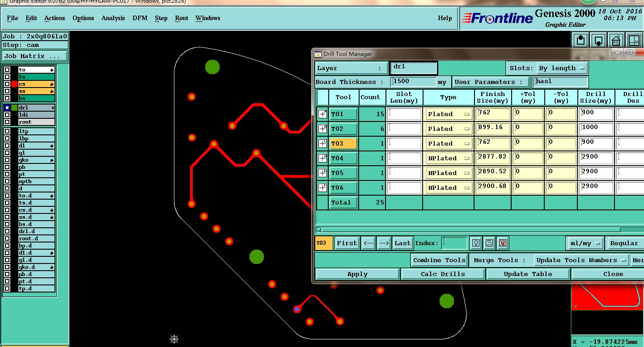Open the Type dropdown for tool T05
Image resolution: width=644 pixels, height=347 pixels.
point(449,173)
